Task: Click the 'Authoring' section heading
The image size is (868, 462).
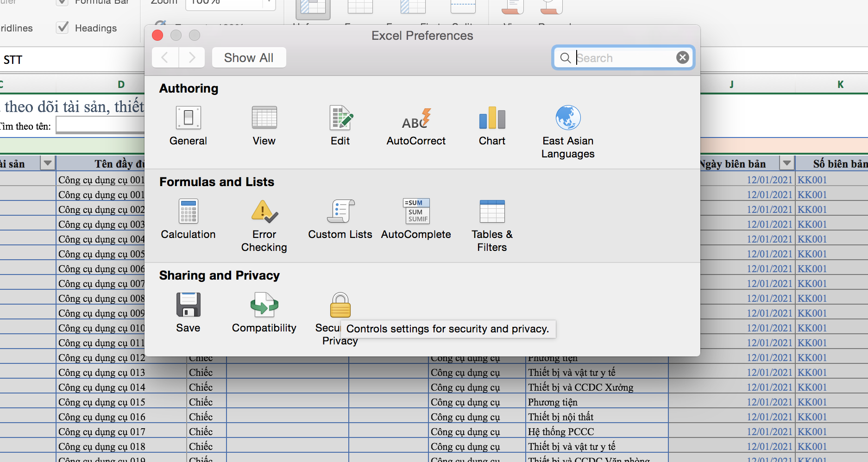Action: [189, 88]
